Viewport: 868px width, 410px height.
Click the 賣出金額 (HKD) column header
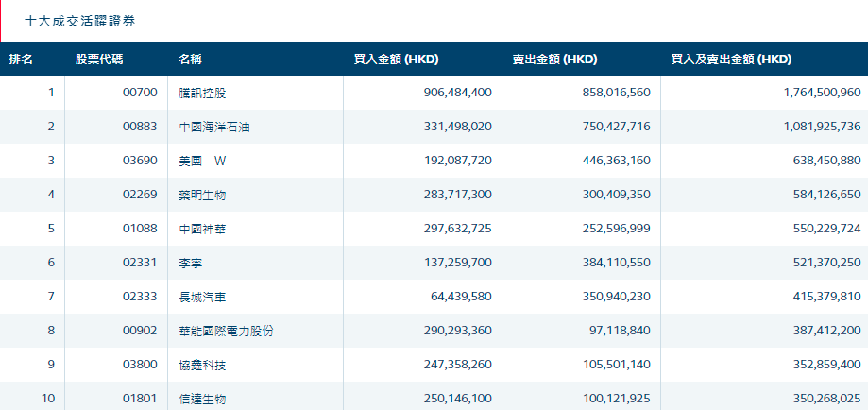point(554,60)
